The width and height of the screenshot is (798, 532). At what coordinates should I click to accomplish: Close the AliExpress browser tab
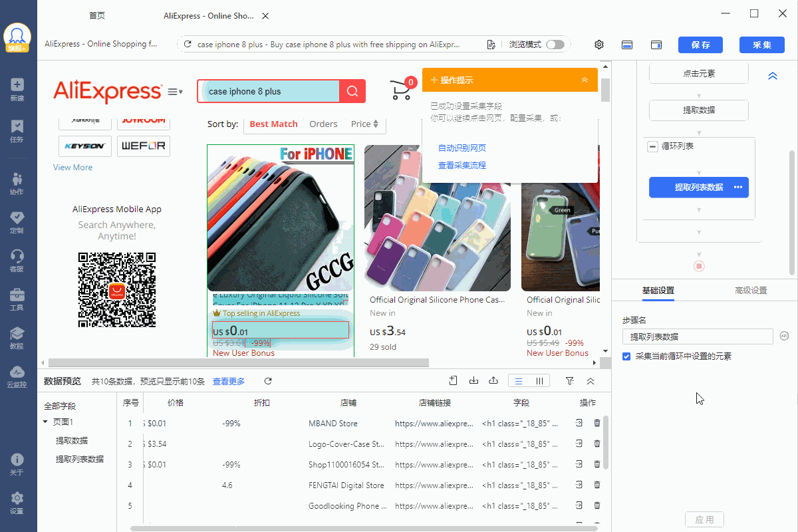pos(265,15)
